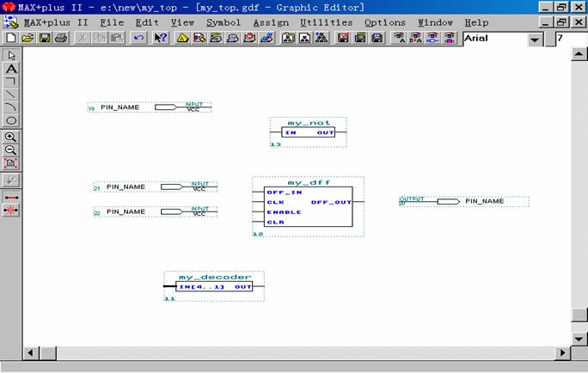Turn rubberbanding on with the red line icon
Image resolution: width=588 pixels, height=373 pixels.
[11, 197]
